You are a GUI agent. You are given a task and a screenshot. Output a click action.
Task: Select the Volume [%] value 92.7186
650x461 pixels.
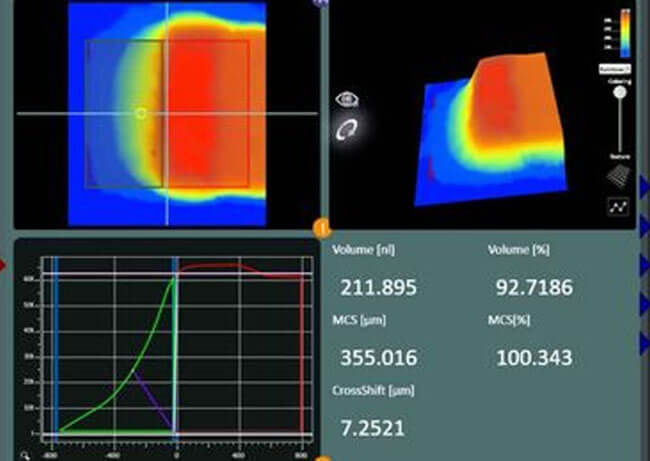[534, 289]
